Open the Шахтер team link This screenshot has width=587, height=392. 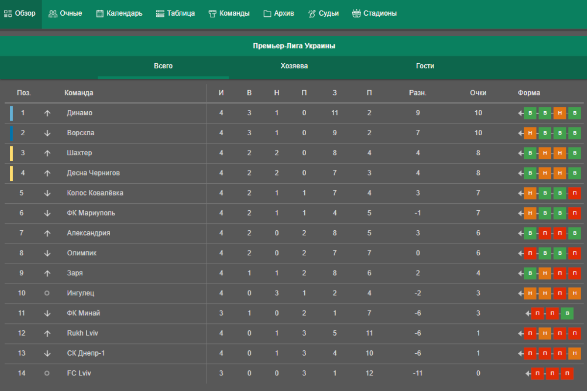[x=79, y=153]
